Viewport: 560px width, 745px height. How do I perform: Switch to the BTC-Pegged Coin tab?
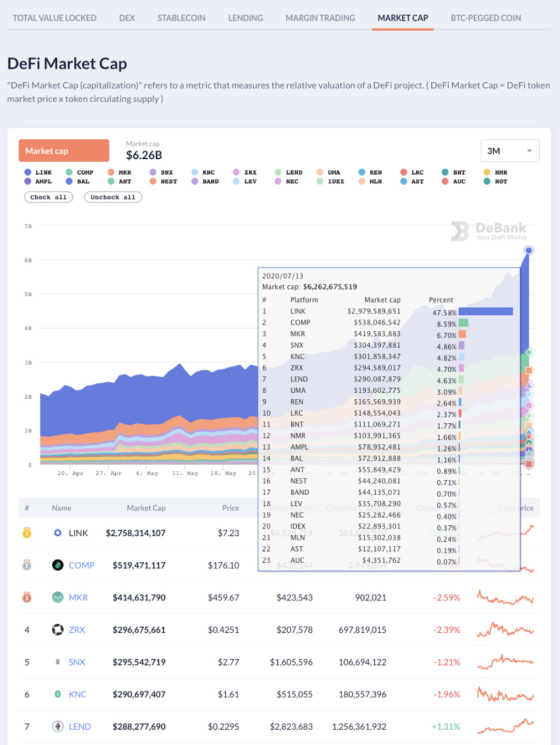[x=486, y=18]
